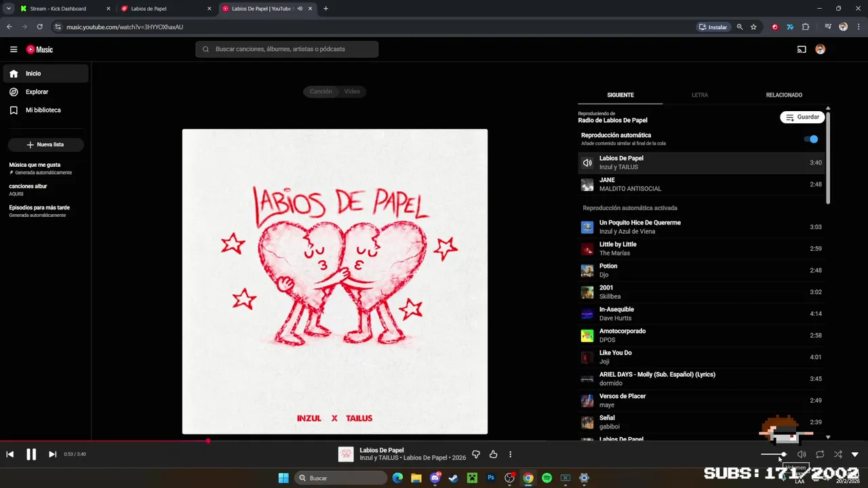868x488 pixels.
Task: Open the browser media control icon
Action: 828,27
